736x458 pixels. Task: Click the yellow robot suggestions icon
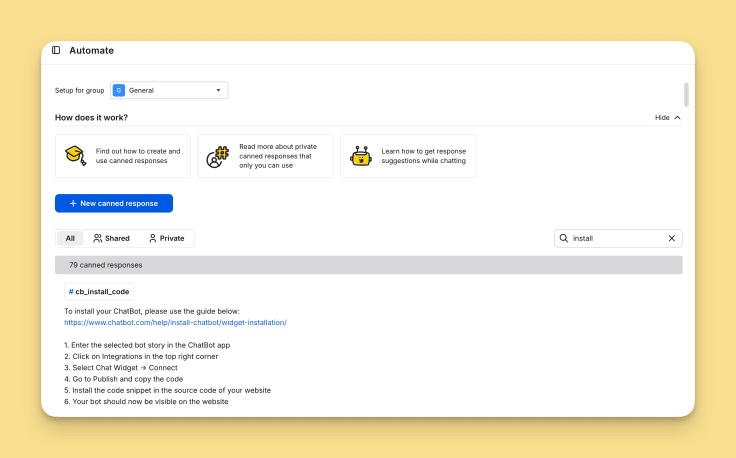click(x=361, y=156)
